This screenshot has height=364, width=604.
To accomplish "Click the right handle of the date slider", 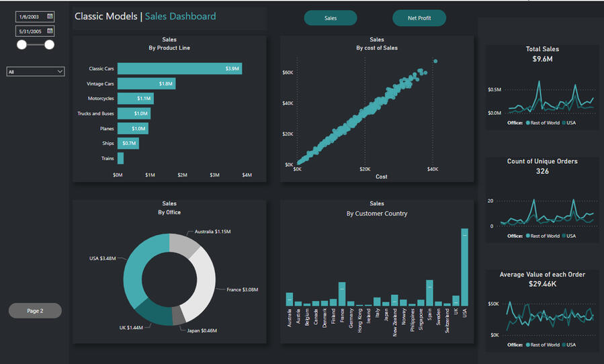I will (x=49, y=45).
